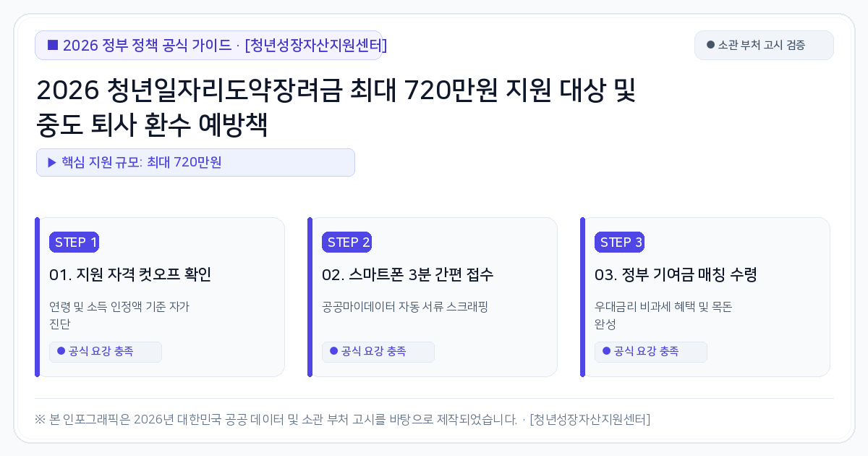Select the STEP 1 label badge
This screenshot has width=868, height=456.
point(74,242)
